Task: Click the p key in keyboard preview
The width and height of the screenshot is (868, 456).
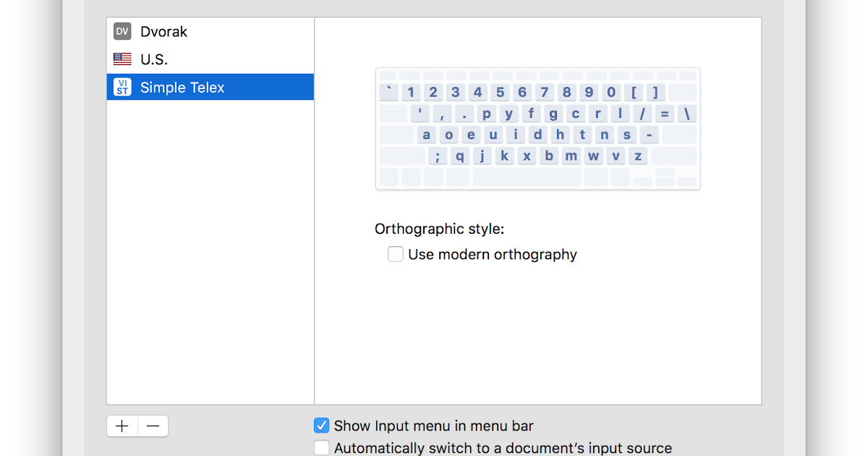Action: click(486, 114)
